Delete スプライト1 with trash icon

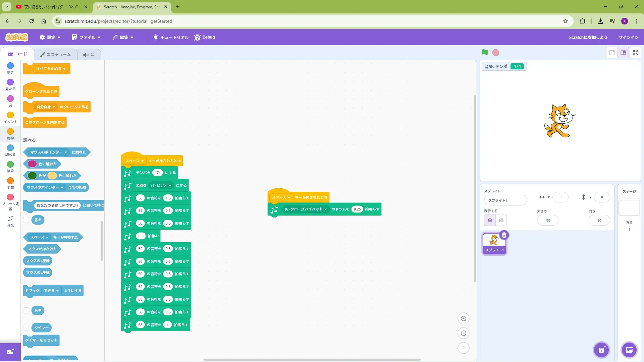(x=504, y=235)
